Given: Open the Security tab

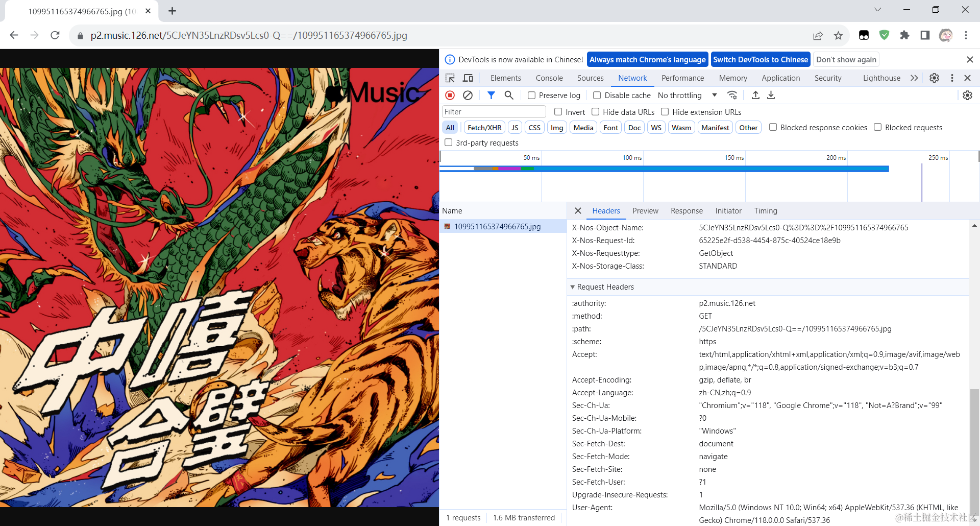Looking at the screenshot, I should [827, 78].
